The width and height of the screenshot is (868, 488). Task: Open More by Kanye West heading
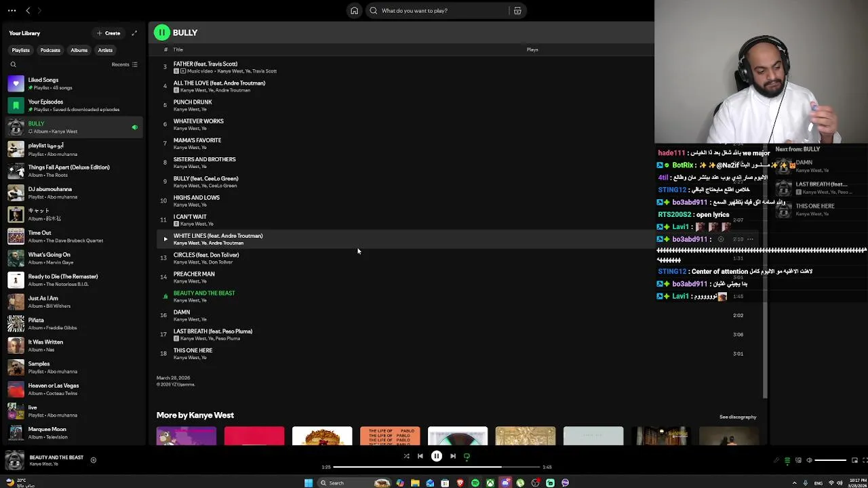pyautogui.click(x=195, y=415)
